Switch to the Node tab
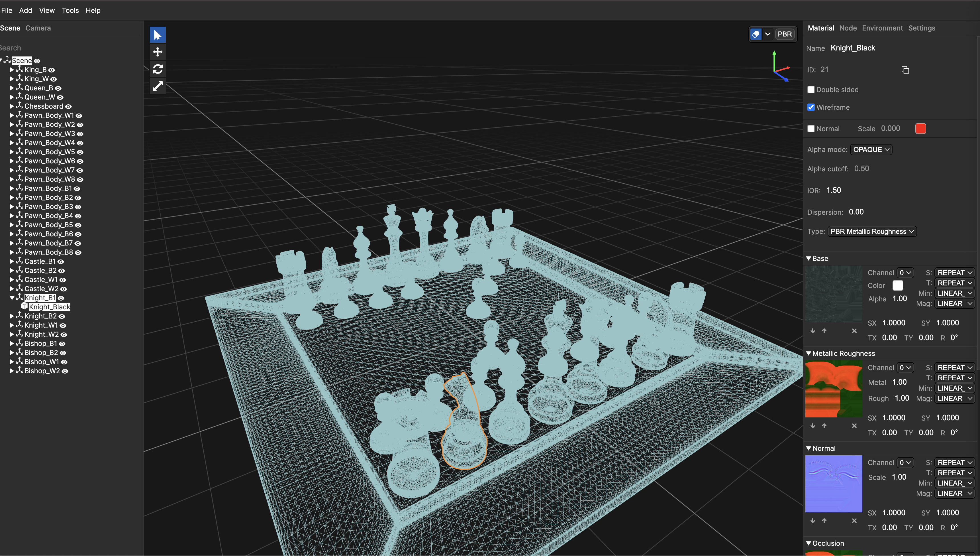 point(848,28)
